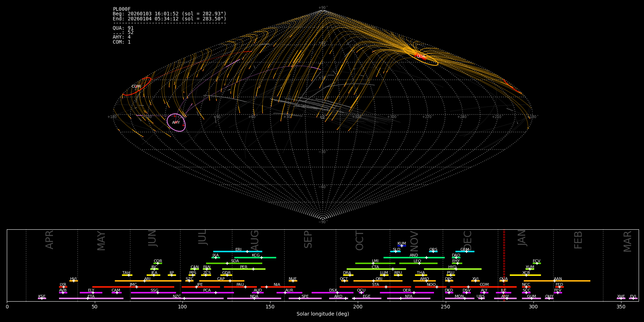Select the blue KUM shower bar
The height and width of the screenshot is (322, 644).
point(402,246)
